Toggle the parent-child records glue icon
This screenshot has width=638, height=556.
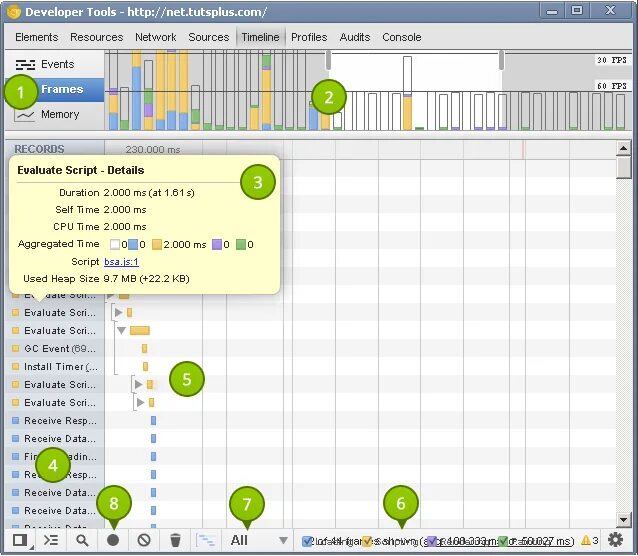(x=205, y=540)
